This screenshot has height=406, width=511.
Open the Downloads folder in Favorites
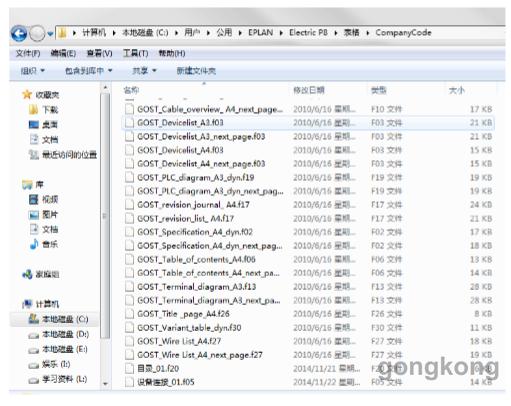[44, 110]
